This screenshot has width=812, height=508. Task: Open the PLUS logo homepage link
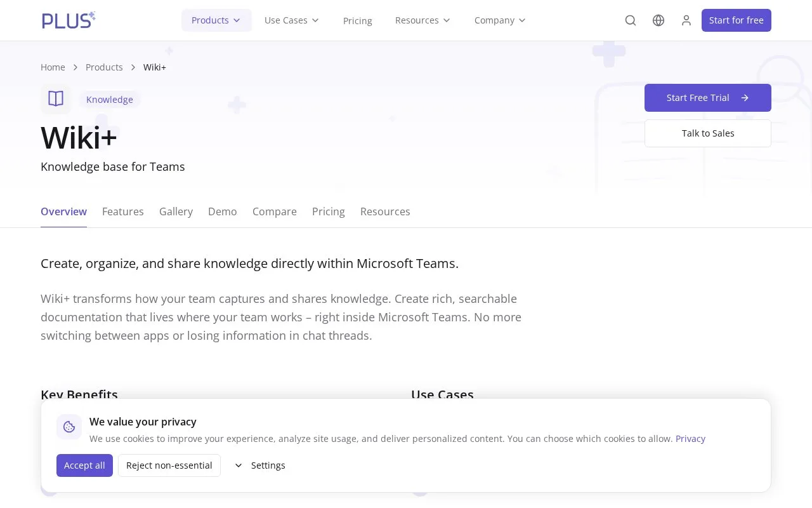pos(69,20)
